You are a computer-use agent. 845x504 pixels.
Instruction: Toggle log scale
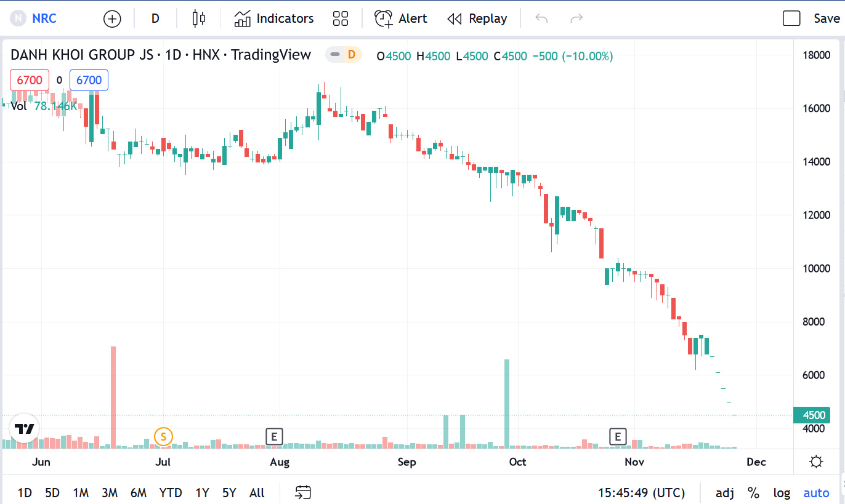pos(782,493)
